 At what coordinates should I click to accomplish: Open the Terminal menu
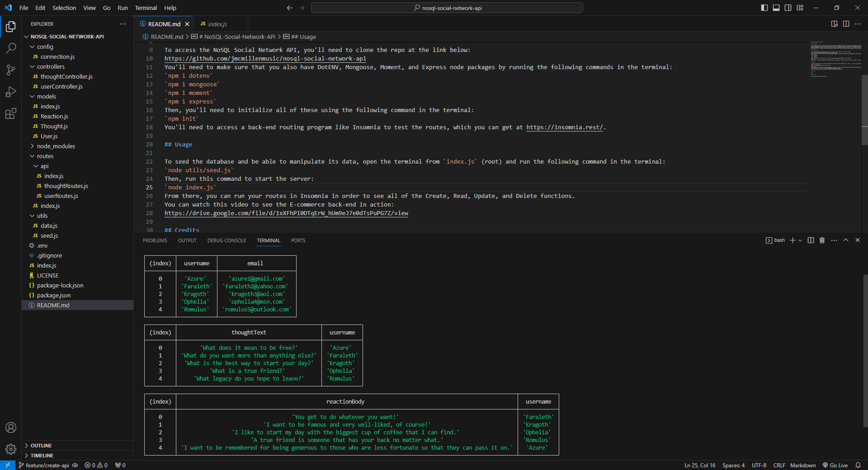pos(146,8)
